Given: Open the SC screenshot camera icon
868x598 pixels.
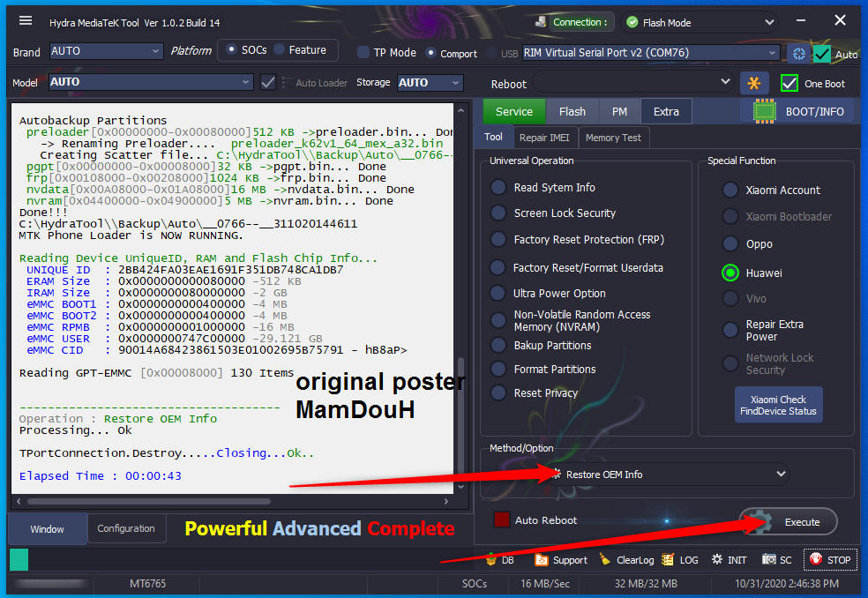Looking at the screenshot, I should pos(769,559).
